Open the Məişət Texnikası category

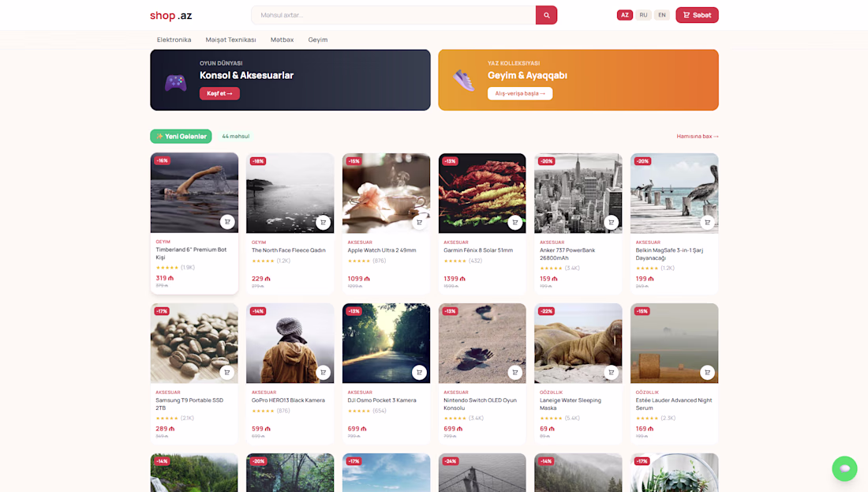point(231,40)
